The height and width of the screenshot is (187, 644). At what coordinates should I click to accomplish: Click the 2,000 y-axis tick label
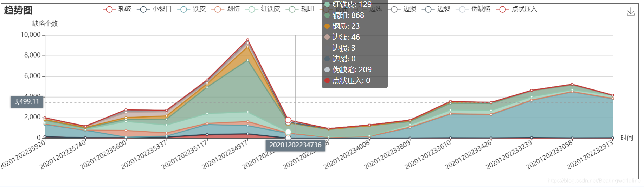click(32, 117)
